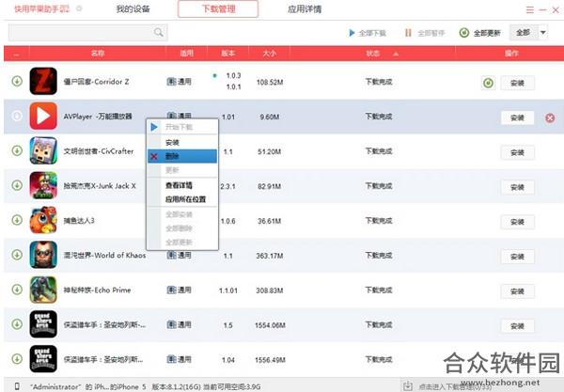The image size is (564, 392).
Task: Click green download circle beside CivCrafter
Action: pos(17,150)
